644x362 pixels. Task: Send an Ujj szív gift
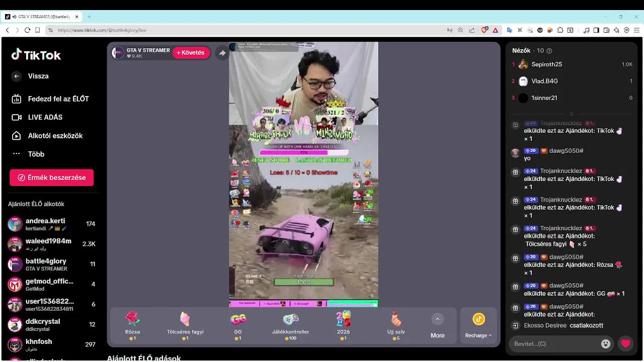coord(396,326)
